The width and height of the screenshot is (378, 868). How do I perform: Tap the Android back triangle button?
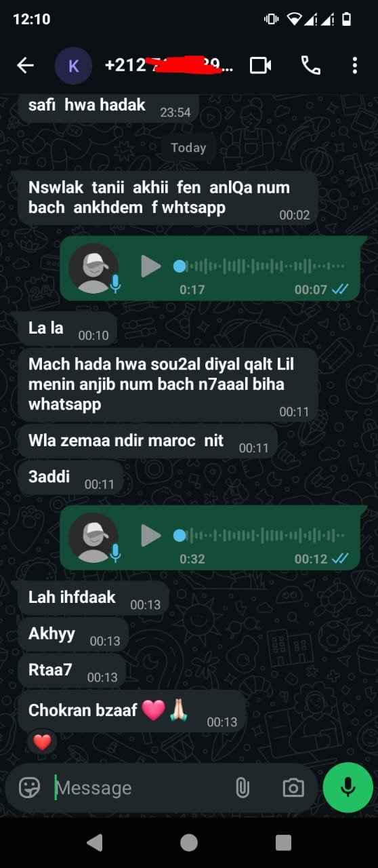pyautogui.click(x=95, y=842)
